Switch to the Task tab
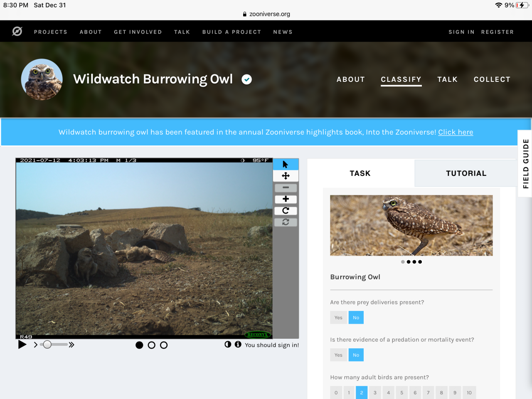This screenshot has width=532, height=399. (x=360, y=173)
